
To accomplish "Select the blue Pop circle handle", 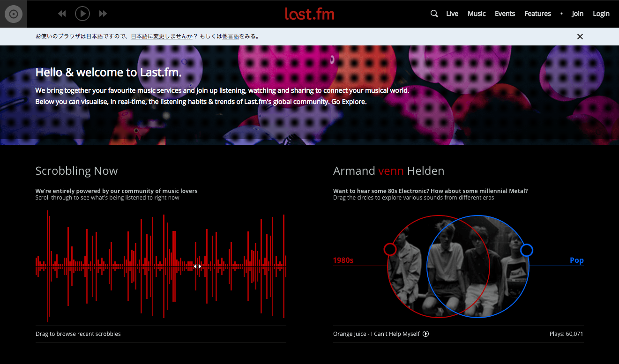I will (x=527, y=250).
